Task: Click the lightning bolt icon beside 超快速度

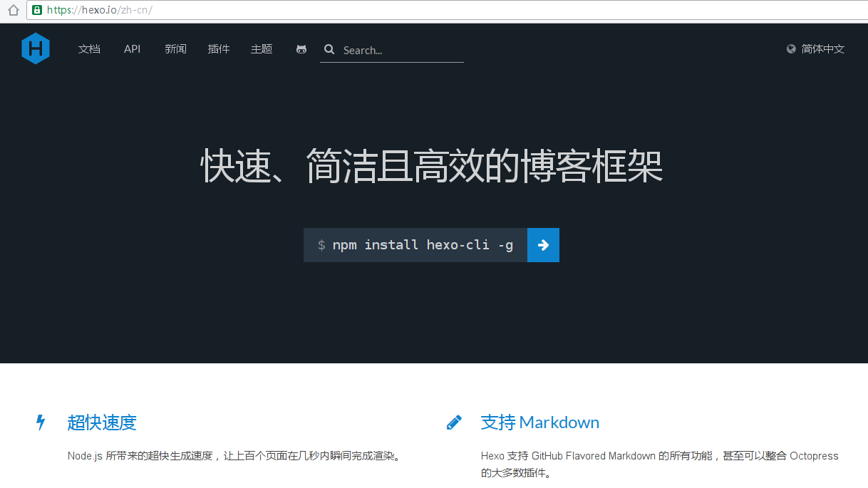Action: pyautogui.click(x=41, y=422)
